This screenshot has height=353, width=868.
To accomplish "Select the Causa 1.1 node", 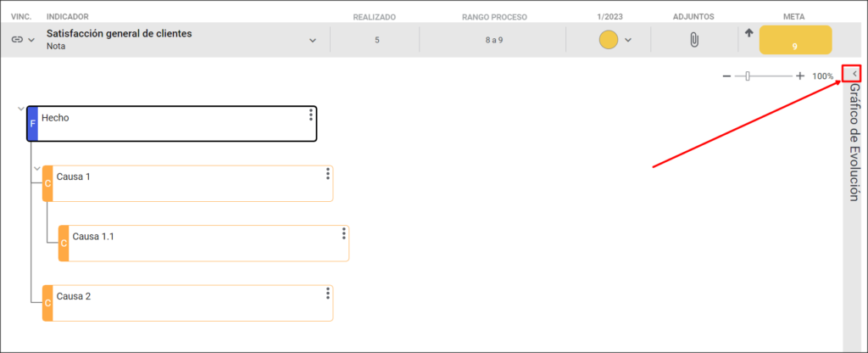I will pos(203,244).
